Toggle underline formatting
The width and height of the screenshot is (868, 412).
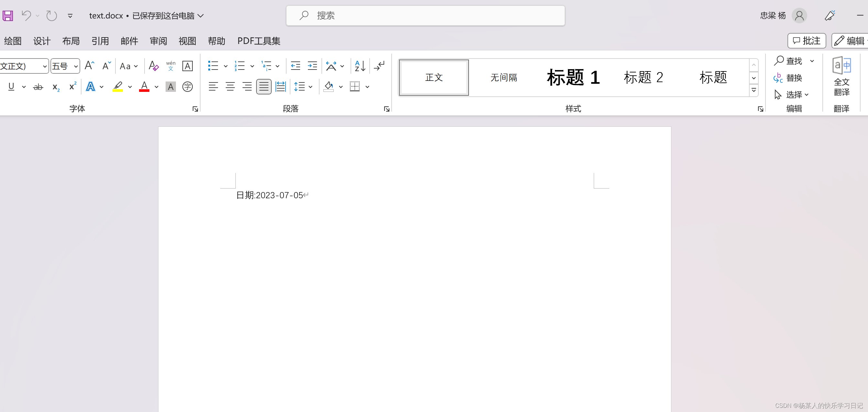[11, 87]
